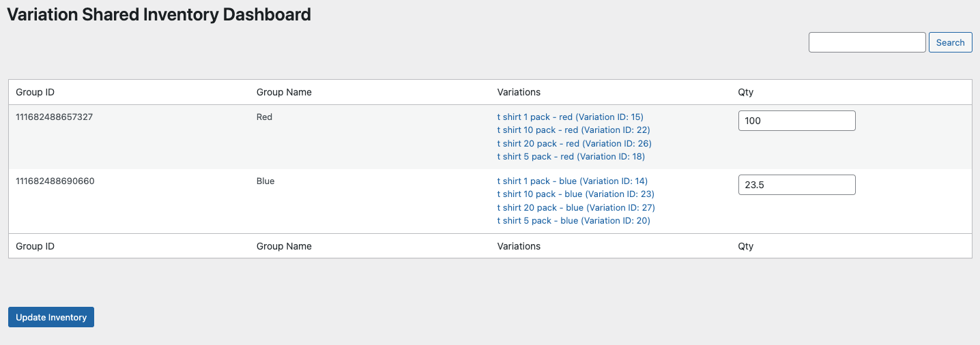Open t shirt 1 pack - red link

pyautogui.click(x=570, y=117)
